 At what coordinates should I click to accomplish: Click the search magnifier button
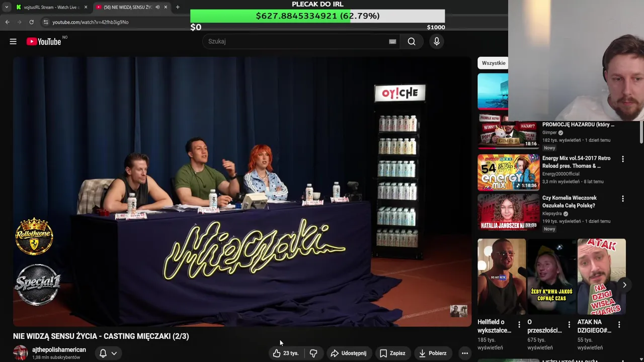(412, 42)
